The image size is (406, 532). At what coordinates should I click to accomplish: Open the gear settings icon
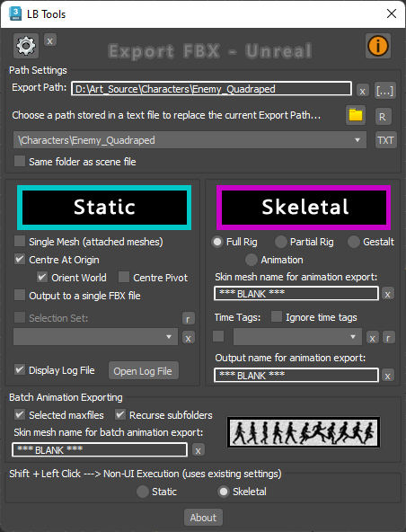26,46
